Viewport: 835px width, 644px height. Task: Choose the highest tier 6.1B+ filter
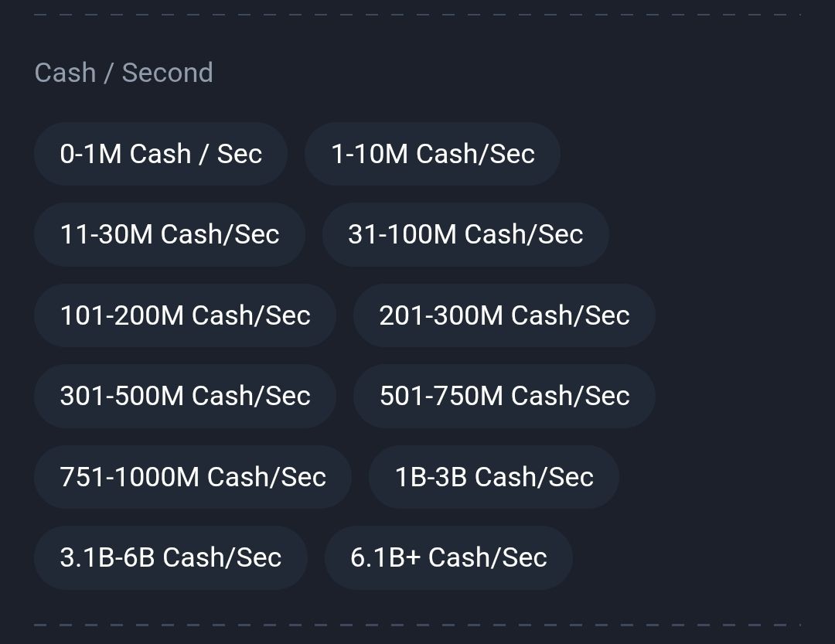coord(448,557)
